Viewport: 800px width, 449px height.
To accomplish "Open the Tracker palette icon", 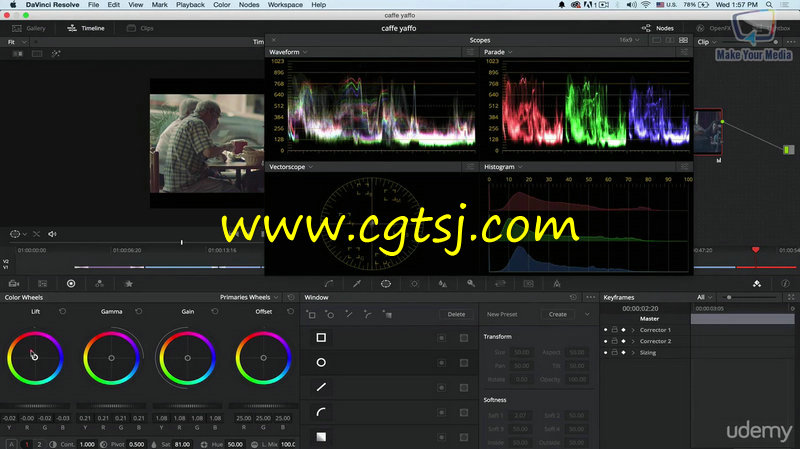I will tap(414, 284).
